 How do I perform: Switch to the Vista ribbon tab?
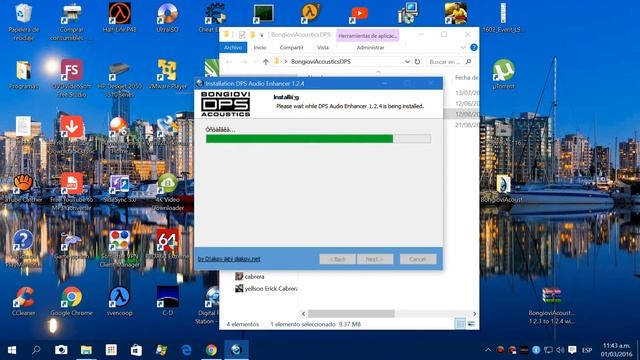point(322,47)
